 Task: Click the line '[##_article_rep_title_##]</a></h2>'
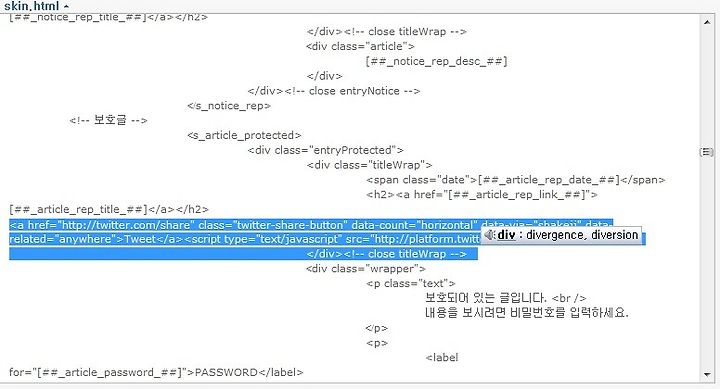click(109, 209)
